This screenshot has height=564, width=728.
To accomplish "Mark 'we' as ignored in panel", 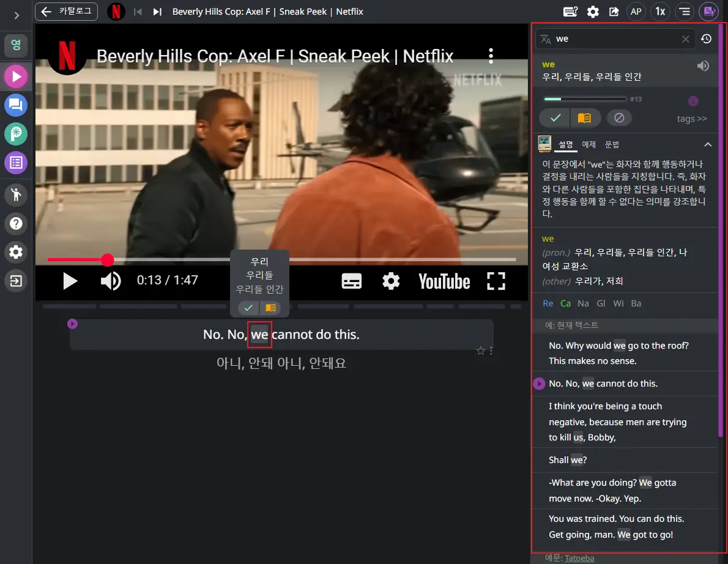I will point(619,118).
